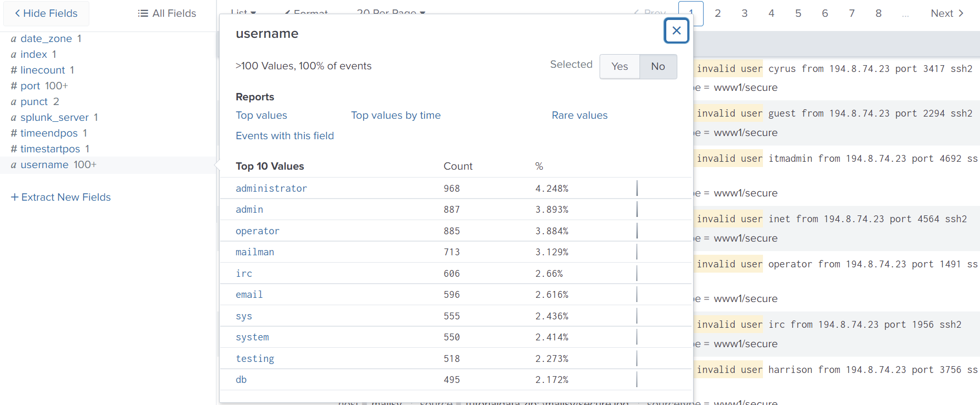The width and height of the screenshot is (980, 405).
Task: Set Selected to No
Action: (x=658, y=67)
